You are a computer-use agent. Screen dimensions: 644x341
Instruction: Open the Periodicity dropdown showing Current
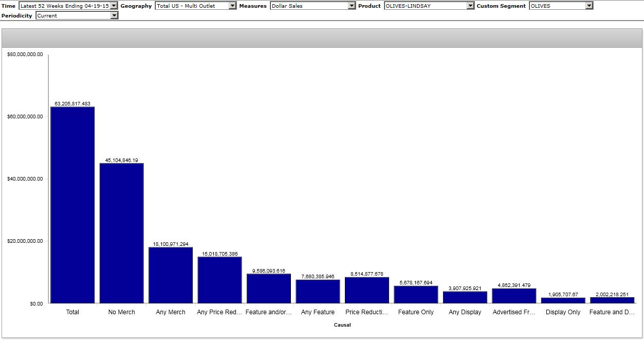coord(77,15)
